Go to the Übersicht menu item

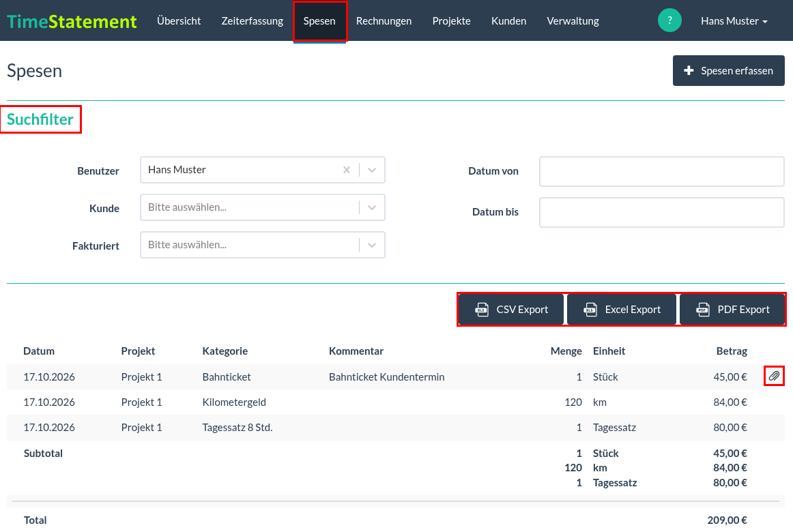click(x=179, y=20)
